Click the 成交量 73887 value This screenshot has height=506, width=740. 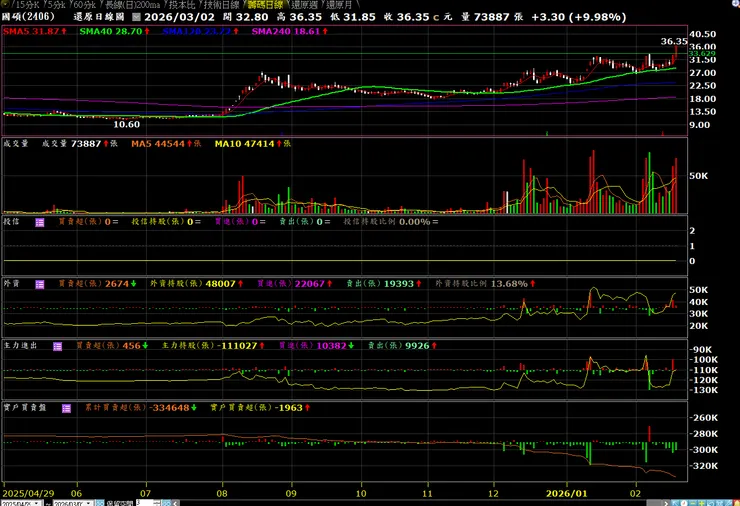pyautogui.click(x=85, y=143)
